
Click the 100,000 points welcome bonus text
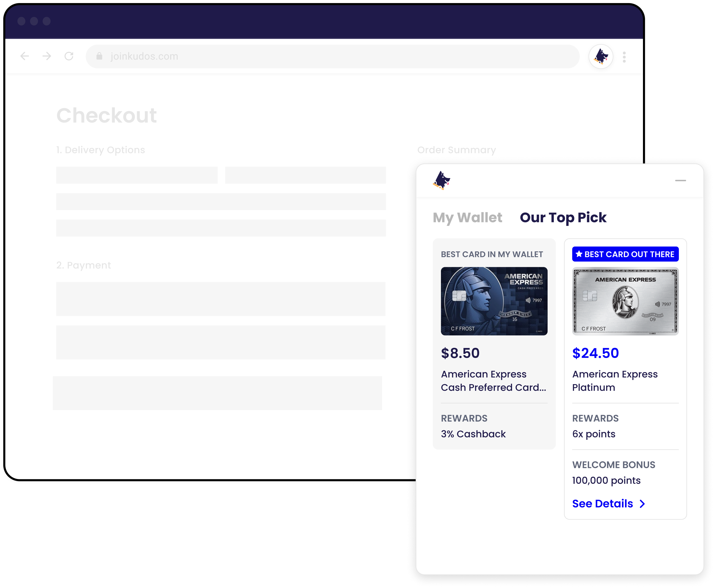[x=606, y=480]
